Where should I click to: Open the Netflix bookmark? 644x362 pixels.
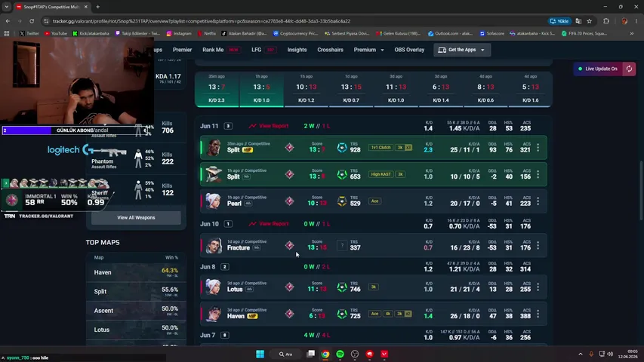[207, 33]
